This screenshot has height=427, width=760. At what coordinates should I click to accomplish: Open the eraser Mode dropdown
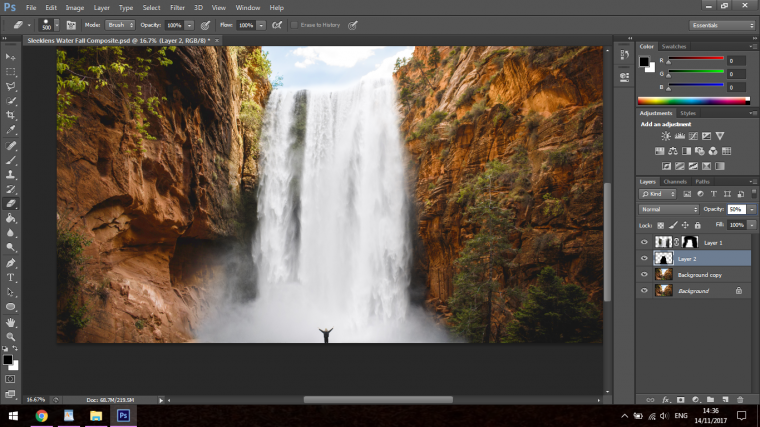coord(120,25)
